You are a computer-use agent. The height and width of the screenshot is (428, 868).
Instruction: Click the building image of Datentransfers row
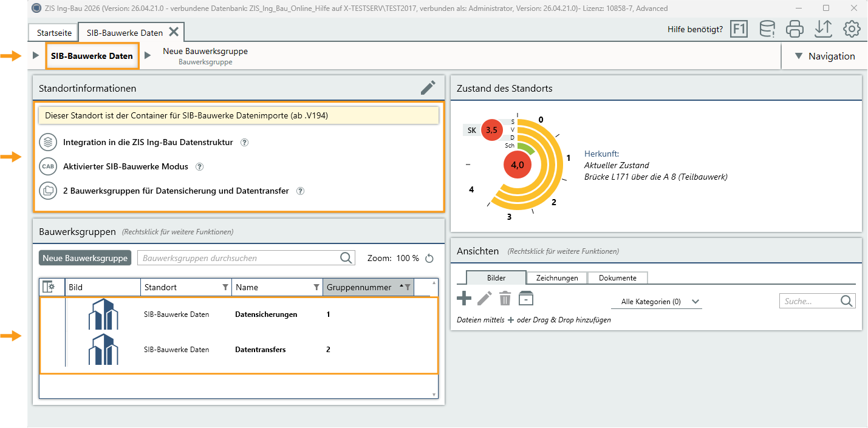(x=103, y=350)
